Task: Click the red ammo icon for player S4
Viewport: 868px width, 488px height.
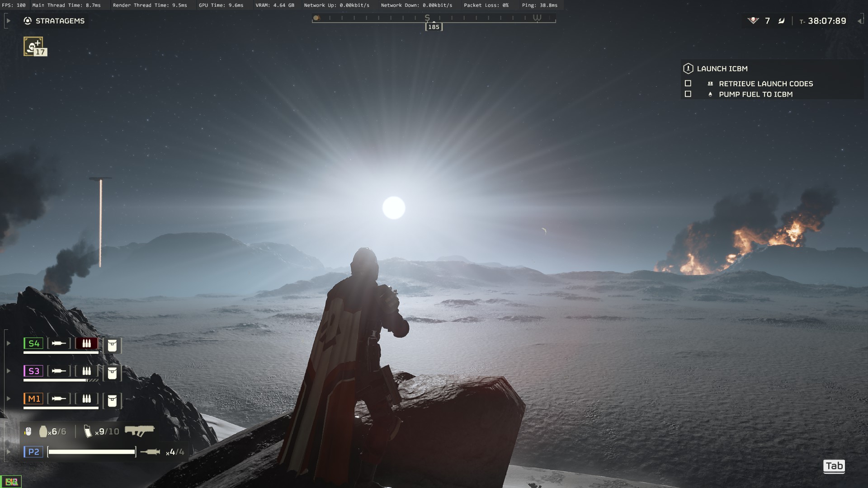Action: coord(86,343)
